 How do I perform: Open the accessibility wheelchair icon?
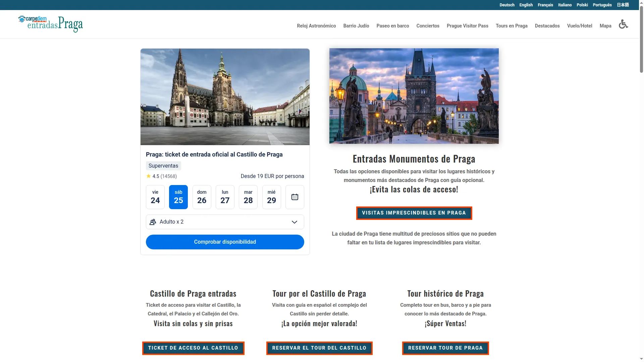(623, 24)
